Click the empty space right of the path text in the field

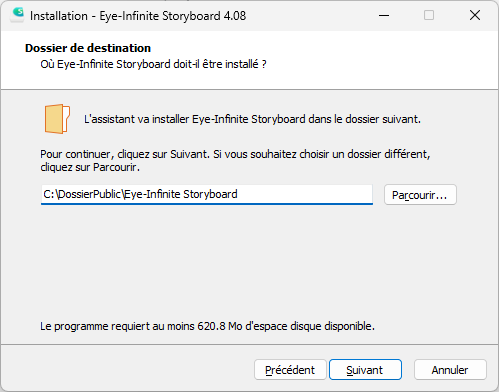[305, 194]
